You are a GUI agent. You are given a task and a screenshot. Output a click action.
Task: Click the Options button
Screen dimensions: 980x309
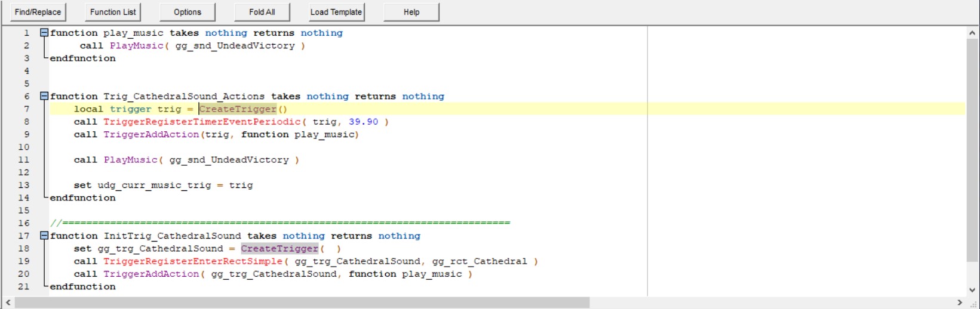(188, 12)
